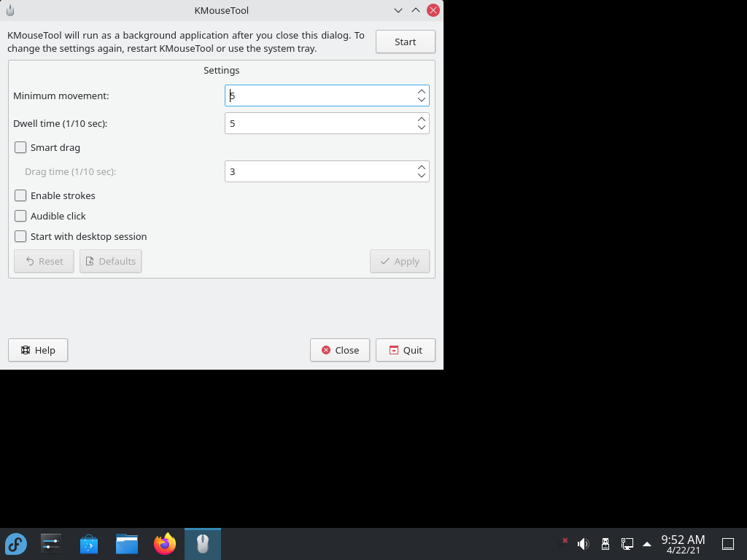
Task: Launch Firefox from the taskbar
Action: pos(165,544)
